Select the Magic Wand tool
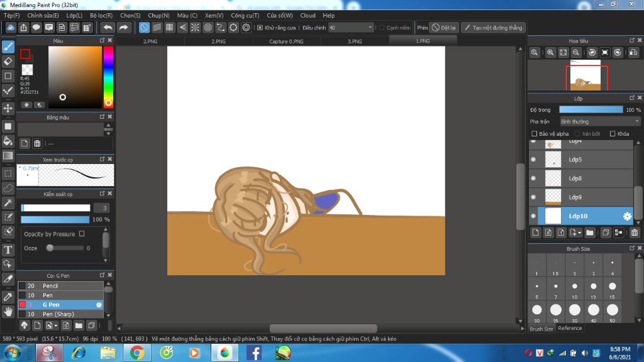 8,202
